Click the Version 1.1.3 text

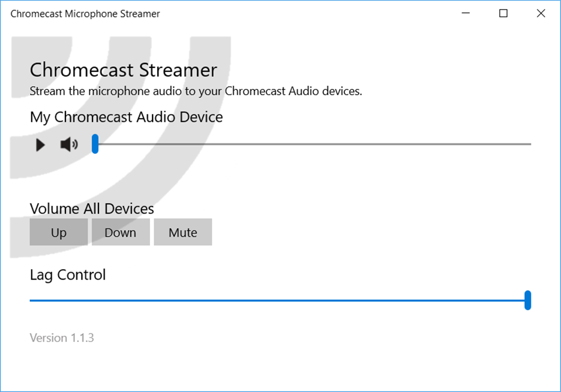pos(62,338)
